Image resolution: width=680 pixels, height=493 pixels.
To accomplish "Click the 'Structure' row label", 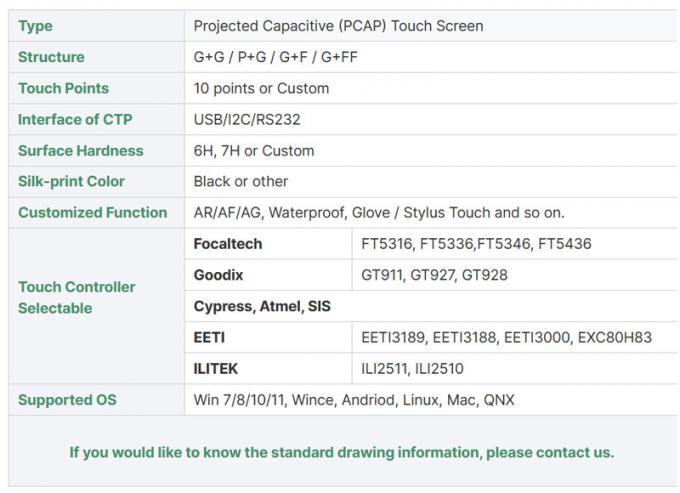I will pyautogui.click(x=51, y=57).
